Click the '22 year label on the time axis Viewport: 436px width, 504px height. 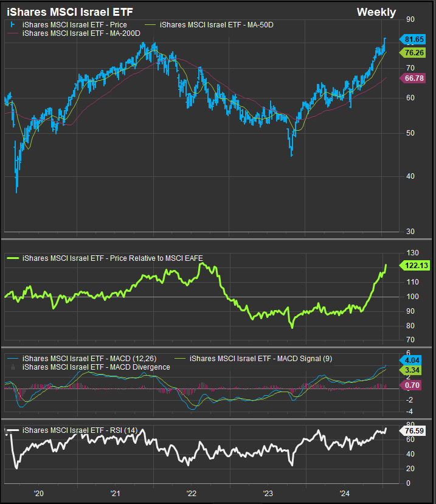click(192, 494)
